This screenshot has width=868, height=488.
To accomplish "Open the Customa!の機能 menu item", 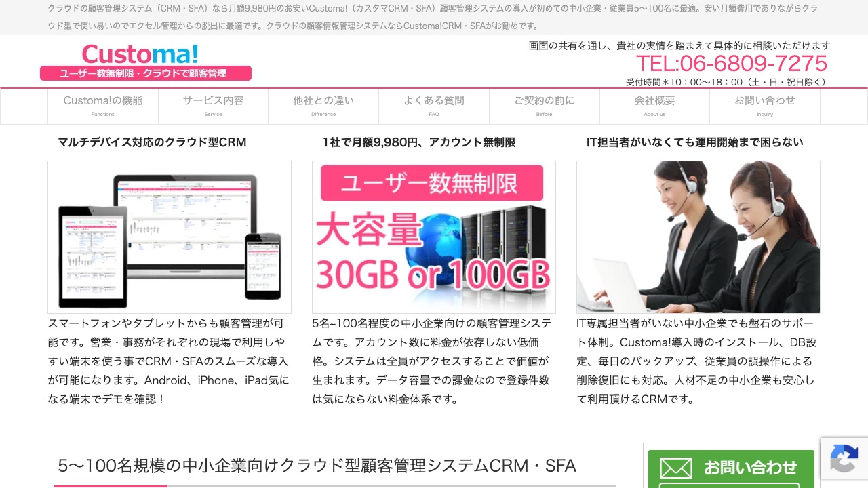I will (103, 106).
